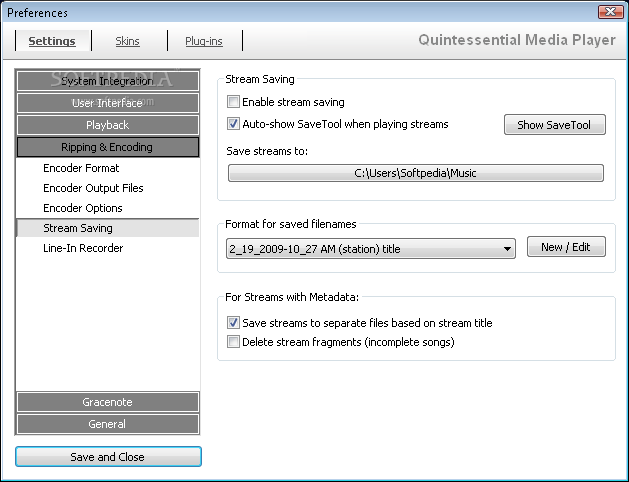Expand the General section
This screenshot has height=482, width=629.
coord(108,424)
